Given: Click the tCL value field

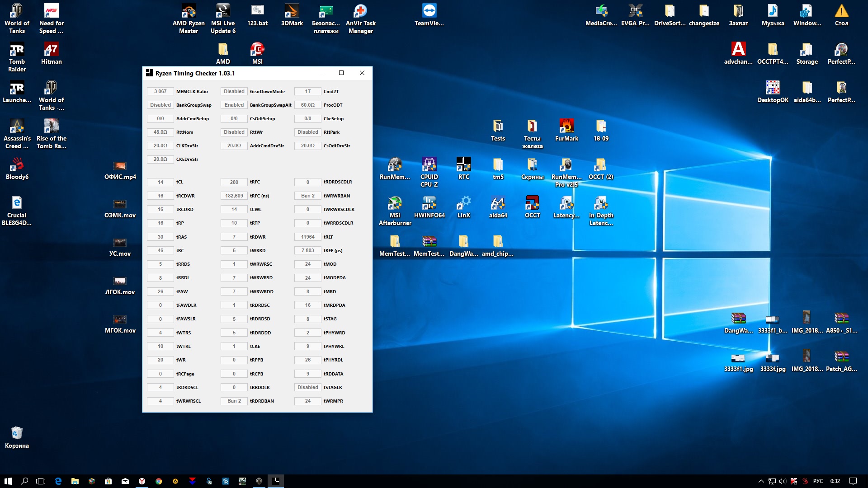Looking at the screenshot, I should [160, 182].
